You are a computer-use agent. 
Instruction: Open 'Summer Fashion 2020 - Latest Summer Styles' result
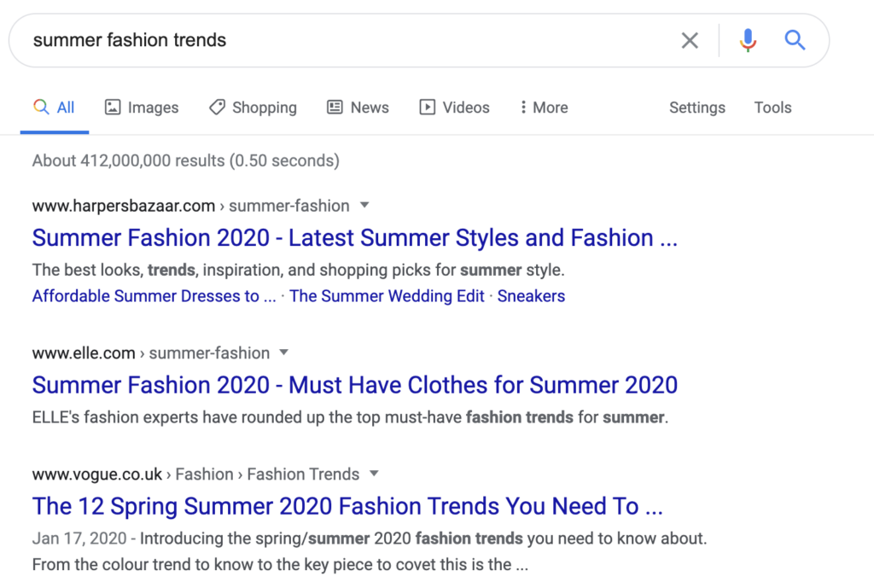pyautogui.click(x=354, y=238)
